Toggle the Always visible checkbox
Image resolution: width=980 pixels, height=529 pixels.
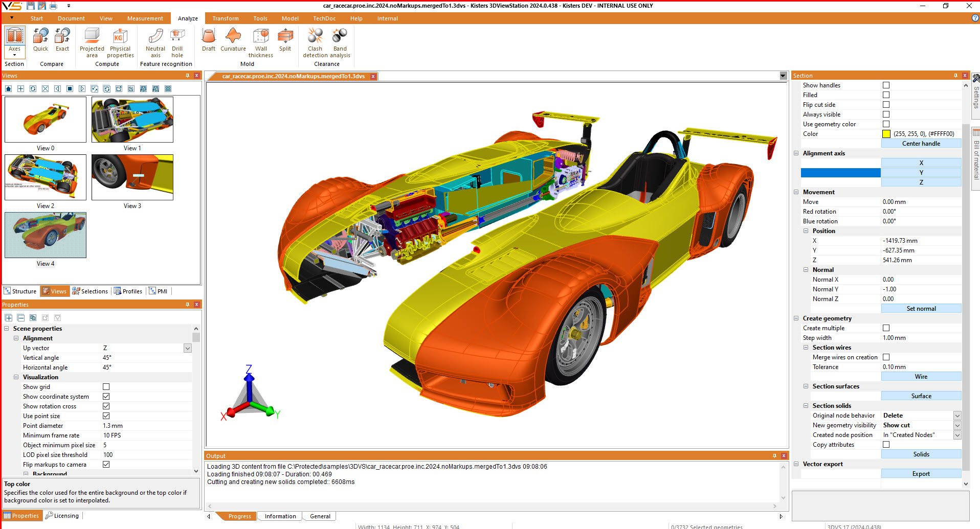coord(886,114)
